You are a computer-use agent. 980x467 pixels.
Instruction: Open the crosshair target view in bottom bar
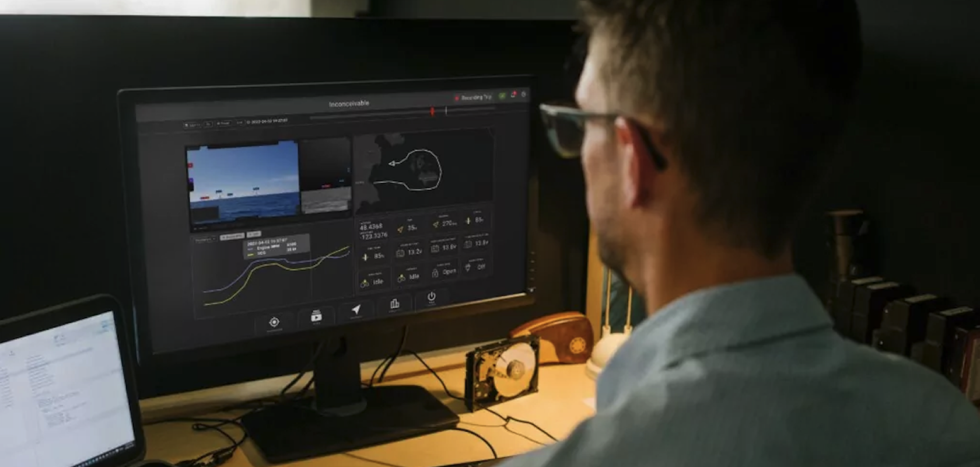(274, 322)
